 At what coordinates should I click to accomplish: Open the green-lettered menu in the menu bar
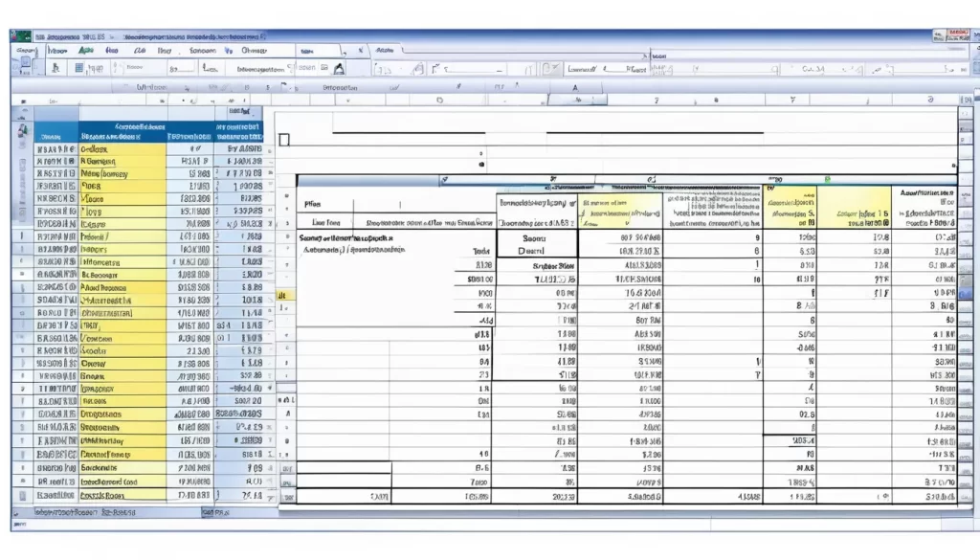85,50
